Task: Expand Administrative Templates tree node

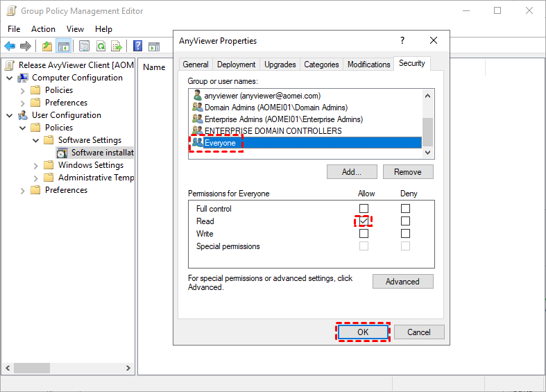Action: click(x=35, y=178)
